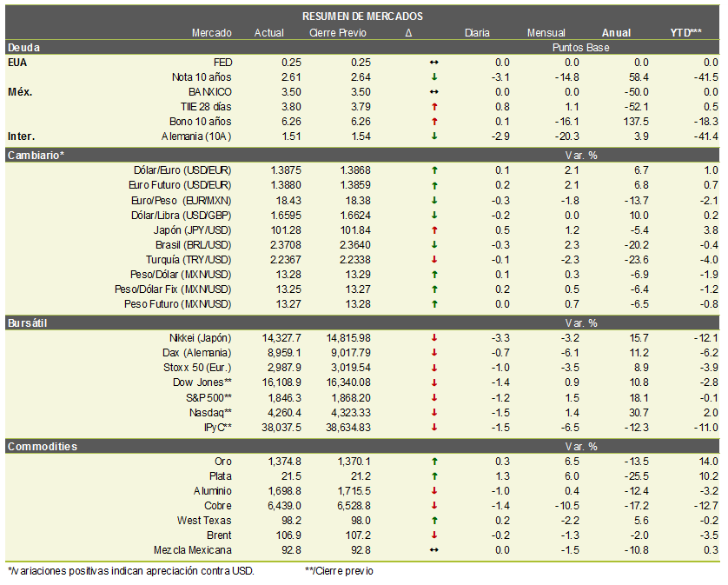Click the green up arrow for Euro Futuro

point(434,185)
